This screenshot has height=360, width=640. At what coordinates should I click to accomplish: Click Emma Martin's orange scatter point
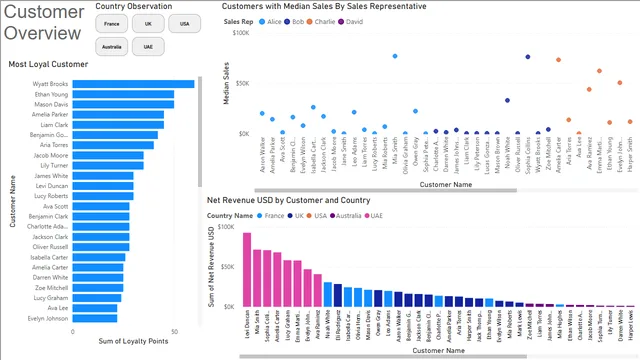click(599, 71)
